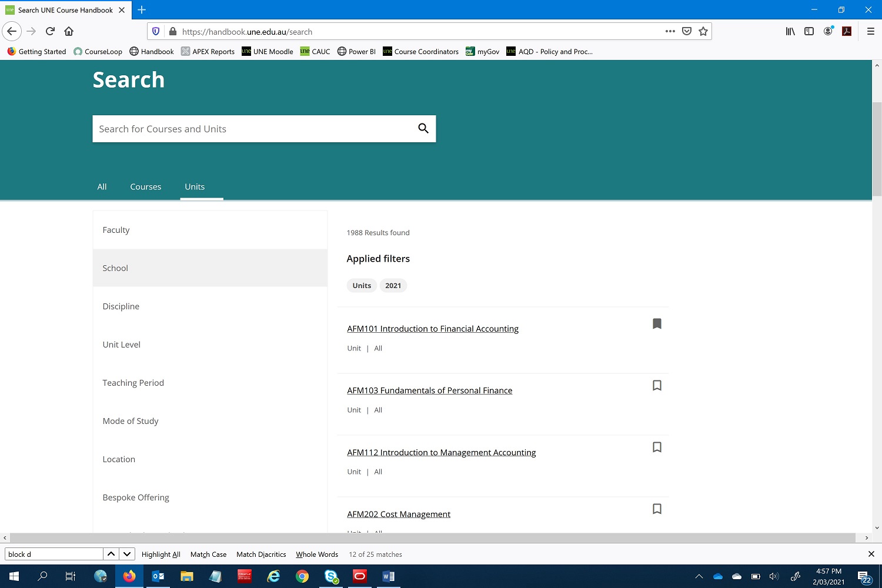This screenshot has width=882, height=588.
Task: Click the Adobe Acrobat extension icon
Action: tap(847, 31)
